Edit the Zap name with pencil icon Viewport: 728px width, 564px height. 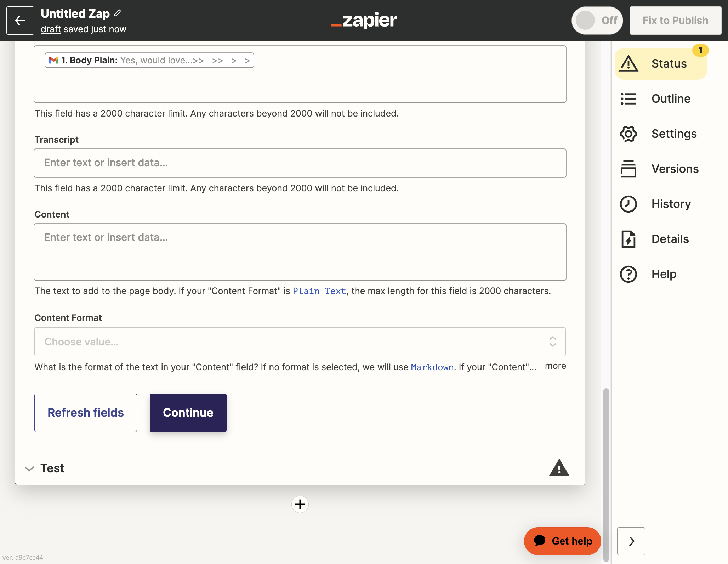coord(118,13)
